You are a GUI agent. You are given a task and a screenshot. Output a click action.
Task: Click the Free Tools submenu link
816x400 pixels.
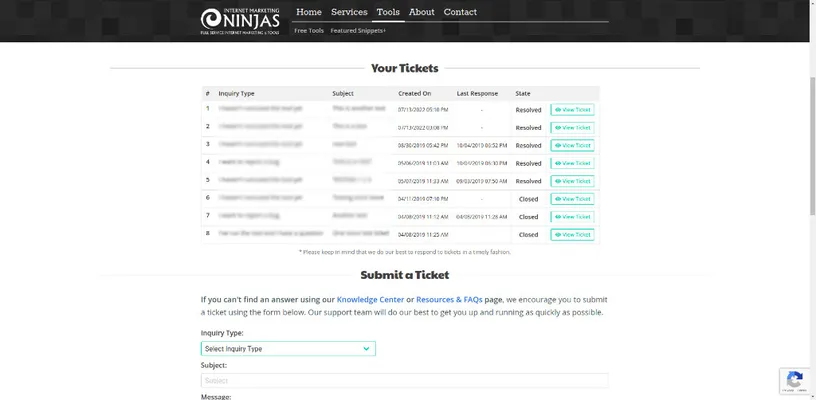(x=308, y=31)
